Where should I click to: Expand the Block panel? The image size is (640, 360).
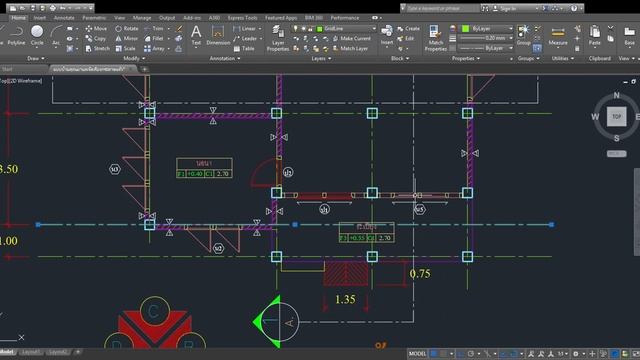click(400, 58)
